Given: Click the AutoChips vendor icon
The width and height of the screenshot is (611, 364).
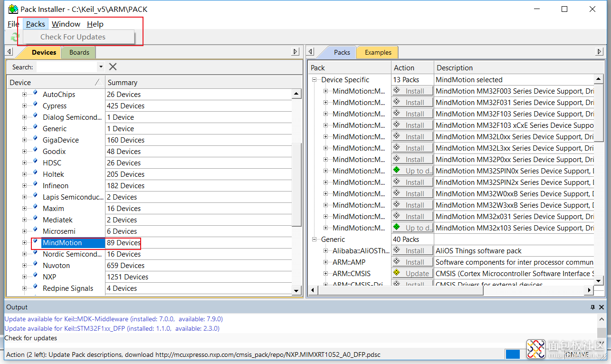Looking at the screenshot, I should (35, 94).
